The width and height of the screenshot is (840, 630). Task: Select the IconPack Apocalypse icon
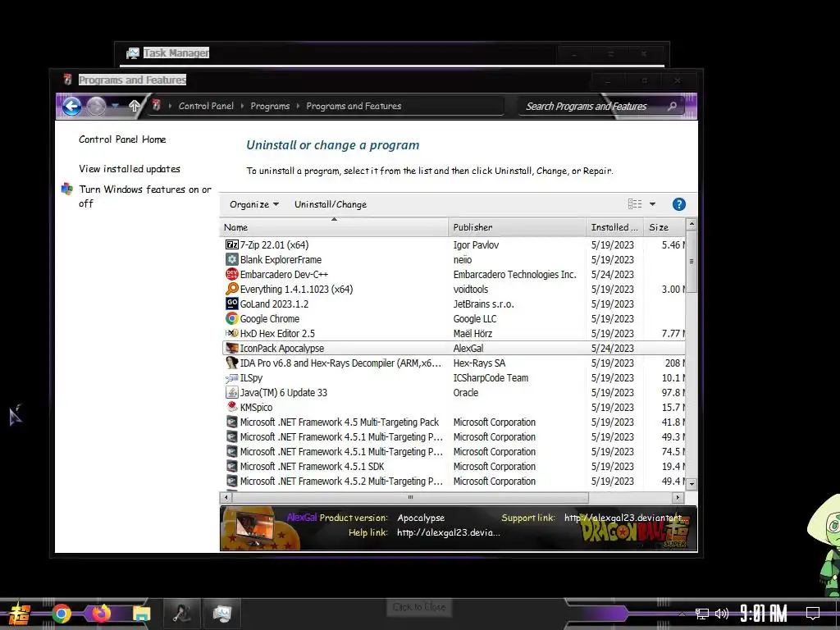coord(232,348)
